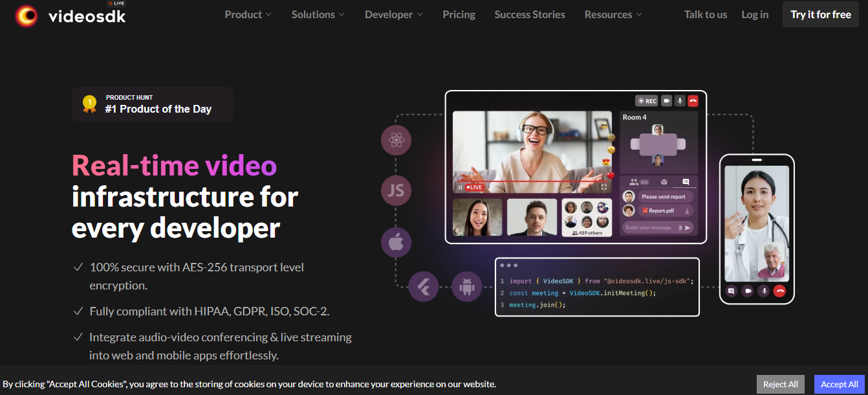Expand the Product dropdown menu
Screen dimensions: 868x395
(248, 14)
